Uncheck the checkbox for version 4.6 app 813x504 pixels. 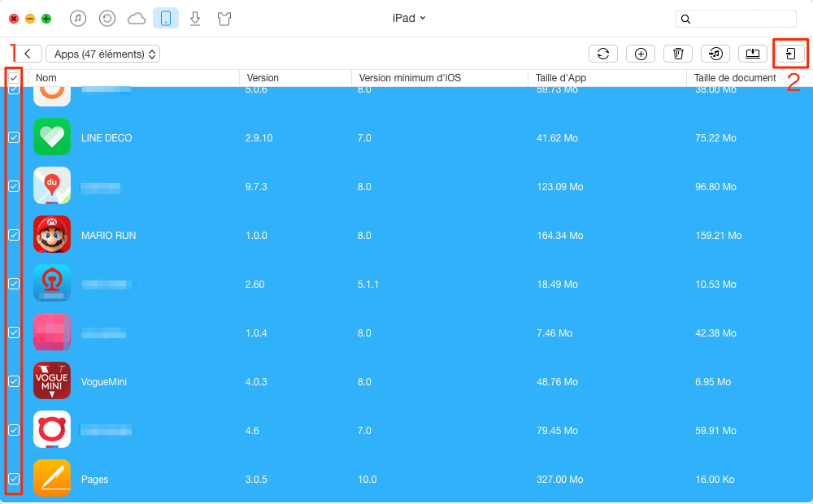[14, 430]
